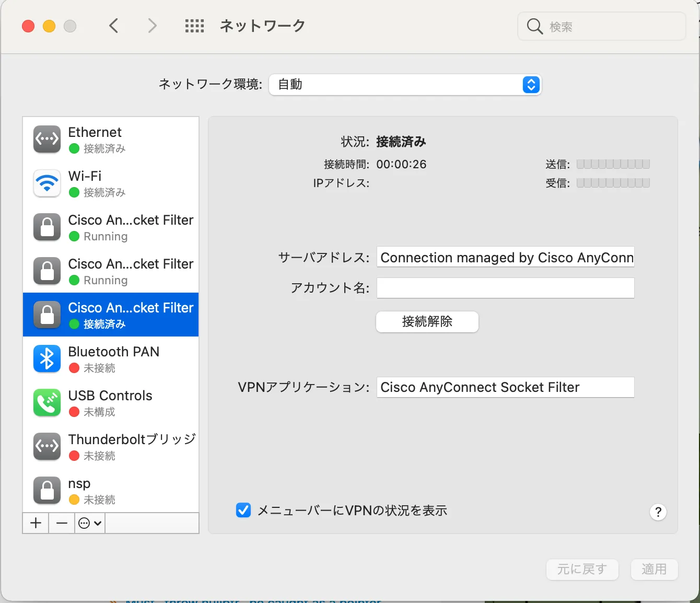This screenshot has width=700, height=603.
Task: Toggle メニューバーにVPNの状況を表示 checkbox
Action: (x=243, y=510)
